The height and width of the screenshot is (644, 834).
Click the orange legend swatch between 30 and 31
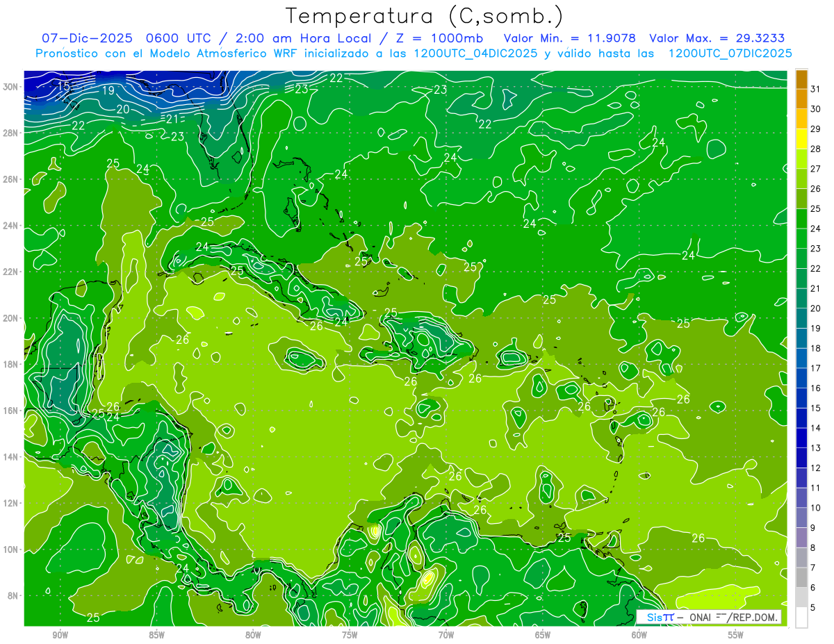pos(801,99)
